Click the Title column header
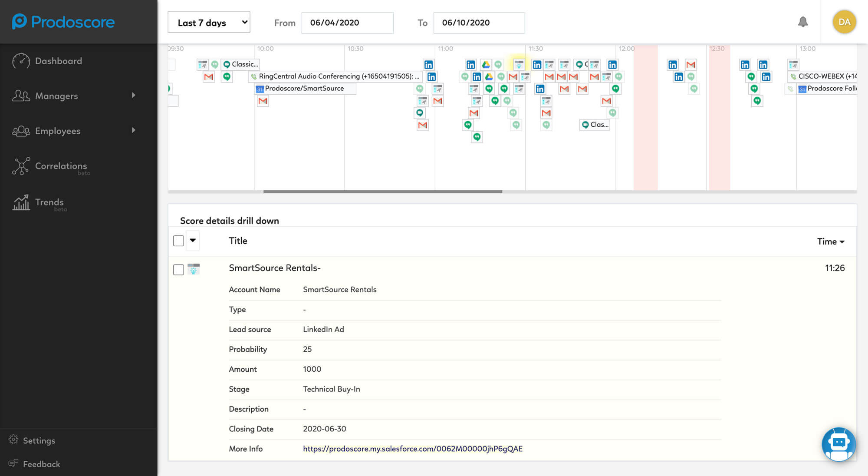 [x=238, y=241]
